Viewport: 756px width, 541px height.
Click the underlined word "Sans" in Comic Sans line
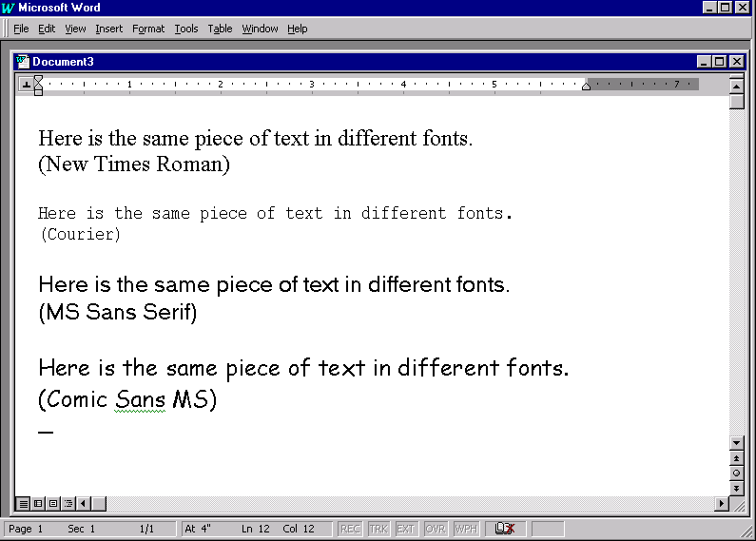(141, 399)
